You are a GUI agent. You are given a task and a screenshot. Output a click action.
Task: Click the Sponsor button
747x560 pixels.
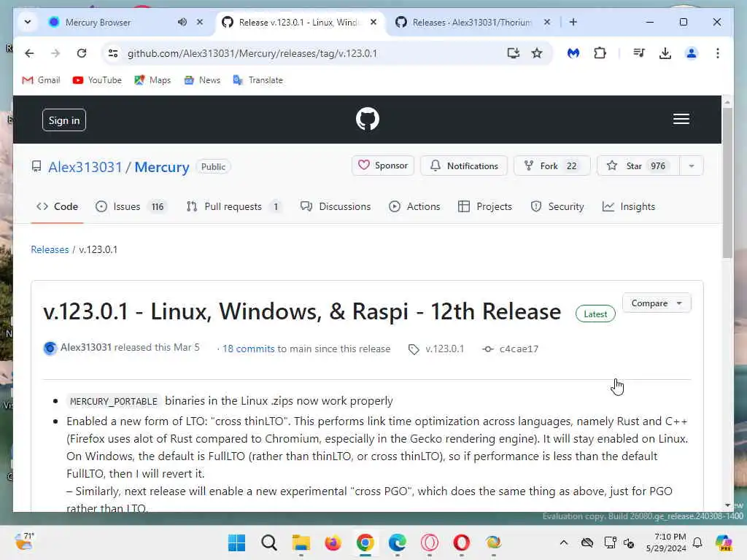coord(383,166)
